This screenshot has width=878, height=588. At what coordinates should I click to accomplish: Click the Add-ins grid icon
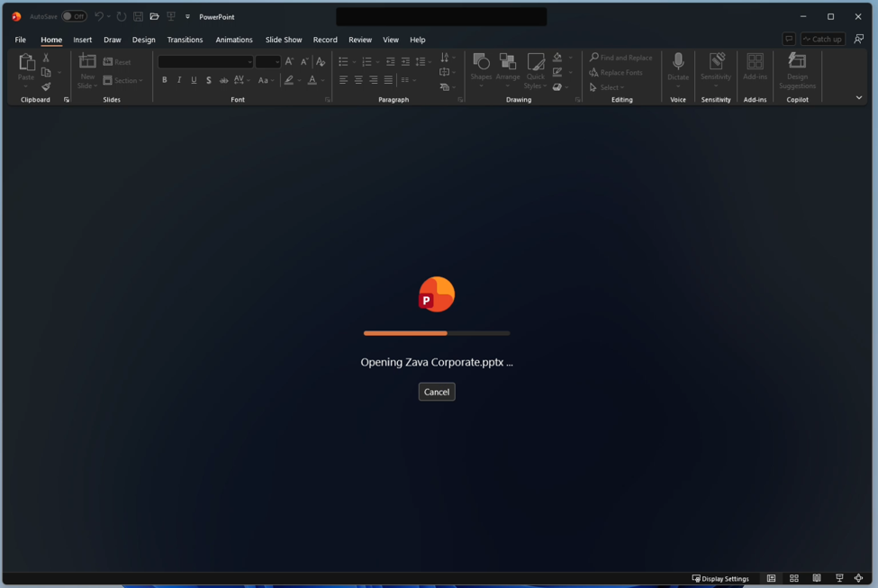755,61
